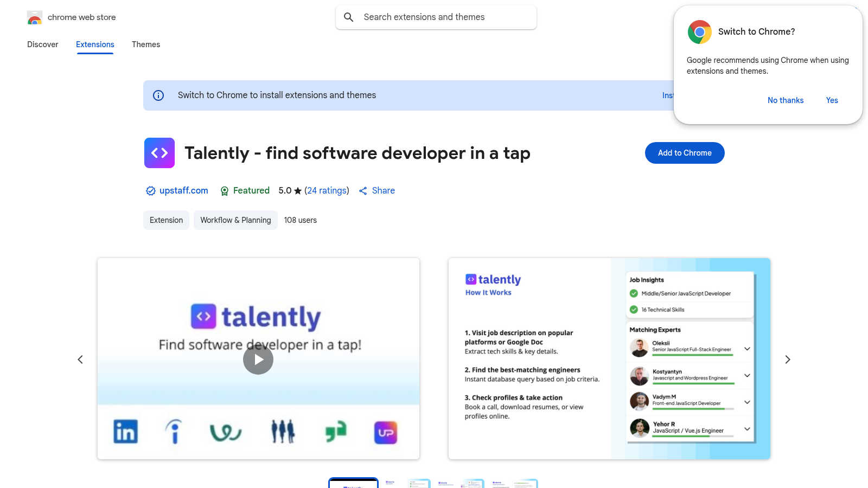The width and height of the screenshot is (868, 488).
Task: Click the info icon in blue banner
Action: (x=158, y=95)
